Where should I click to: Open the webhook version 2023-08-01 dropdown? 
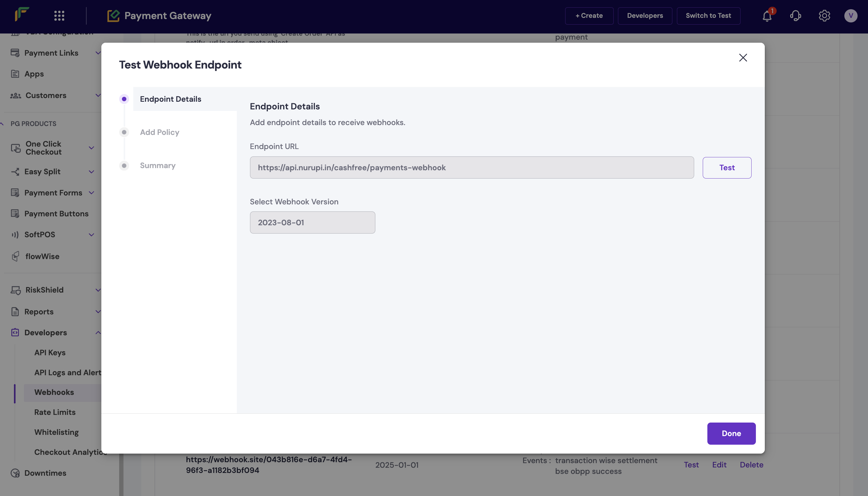tap(312, 222)
